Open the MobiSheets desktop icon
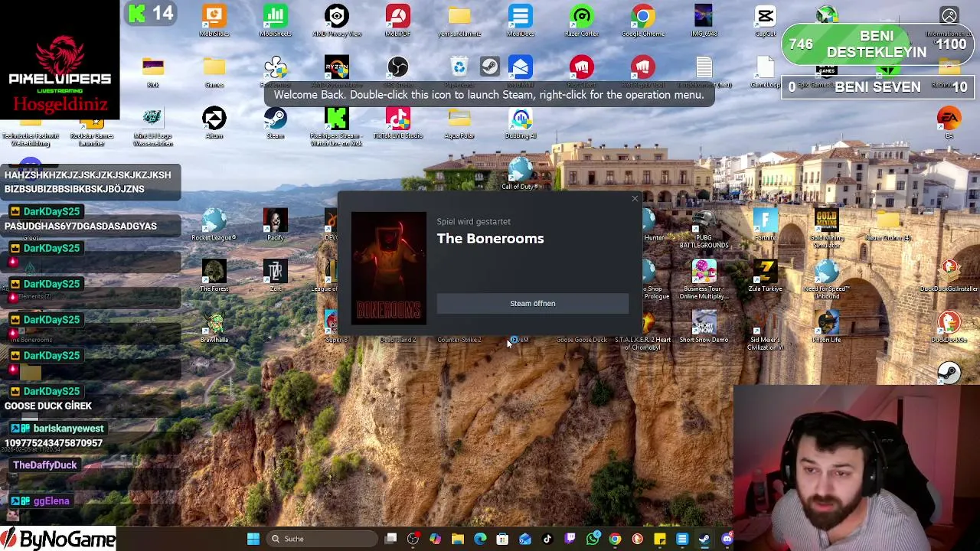Screen dimensions: 980x551 click(x=276, y=21)
